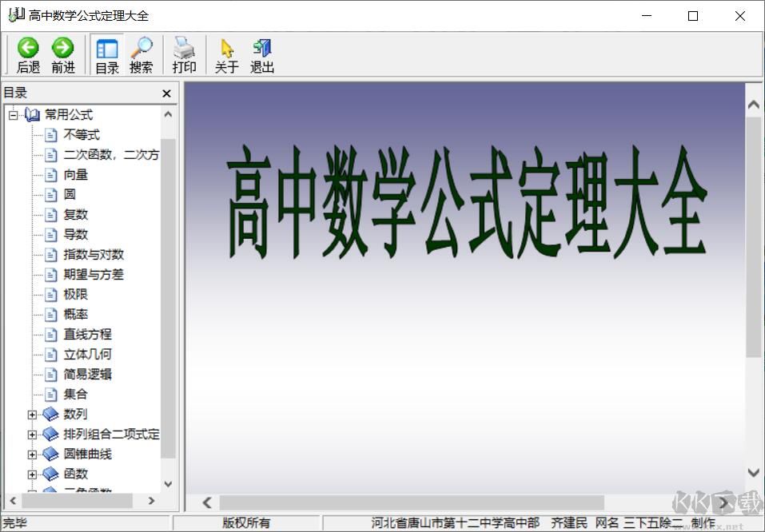The width and height of the screenshot is (765, 532).
Task: Click the content pane down scroll arrow
Action: point(752,470)
